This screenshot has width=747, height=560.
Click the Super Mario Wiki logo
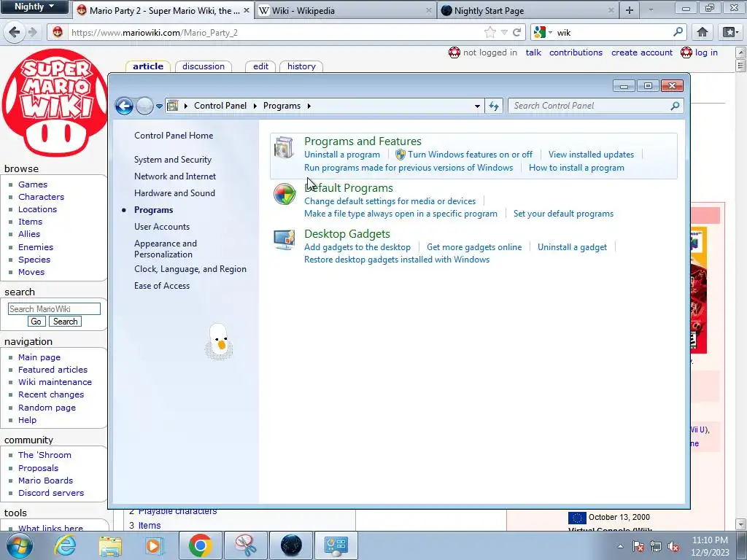54,102
